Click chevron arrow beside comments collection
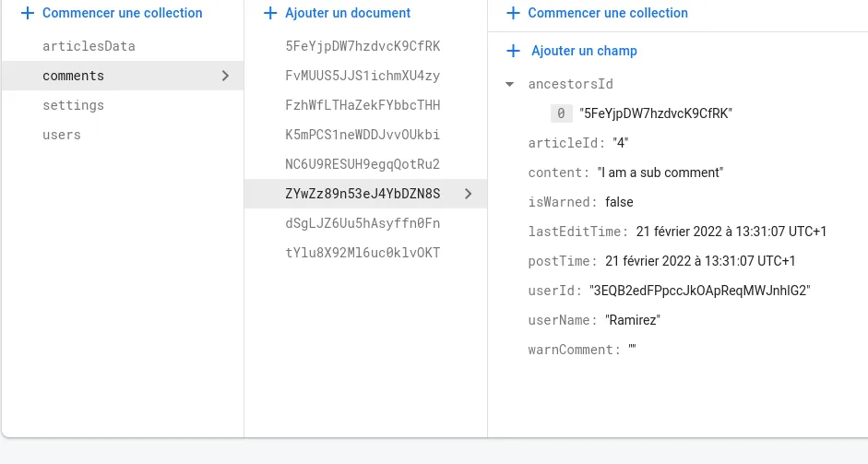Image resolution: width=868 pixels, height=464 pixels. coord(225,76)
